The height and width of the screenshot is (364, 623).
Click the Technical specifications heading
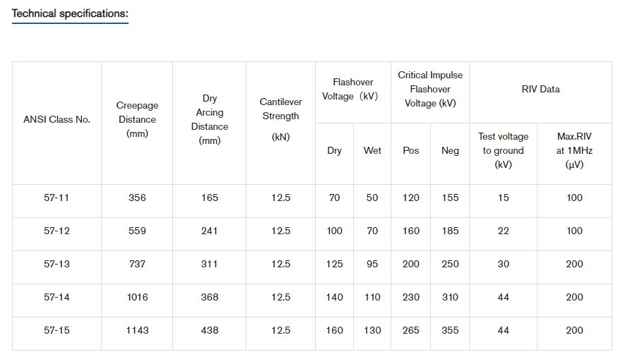click(70, 13)
